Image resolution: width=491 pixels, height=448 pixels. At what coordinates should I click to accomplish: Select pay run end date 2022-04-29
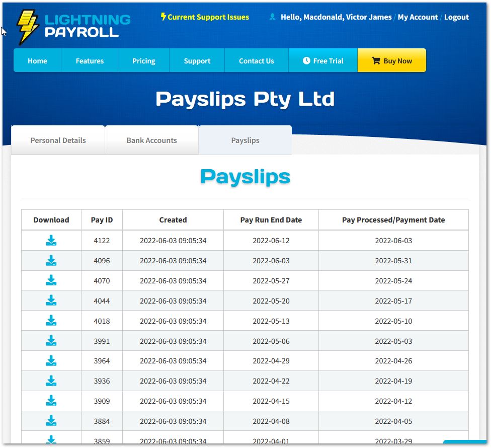(271, 361)
